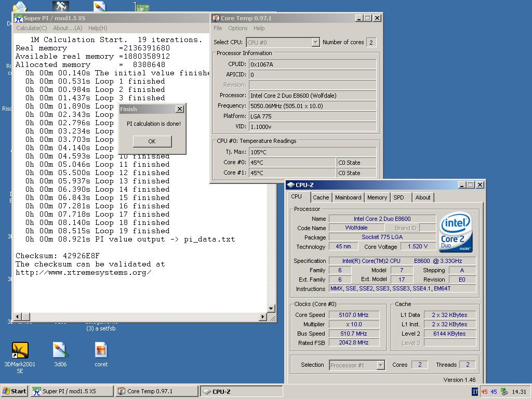Viewport: 532px width, 399px height.
Task: Open the File menu in Core Temp
Action: [218, 28]
